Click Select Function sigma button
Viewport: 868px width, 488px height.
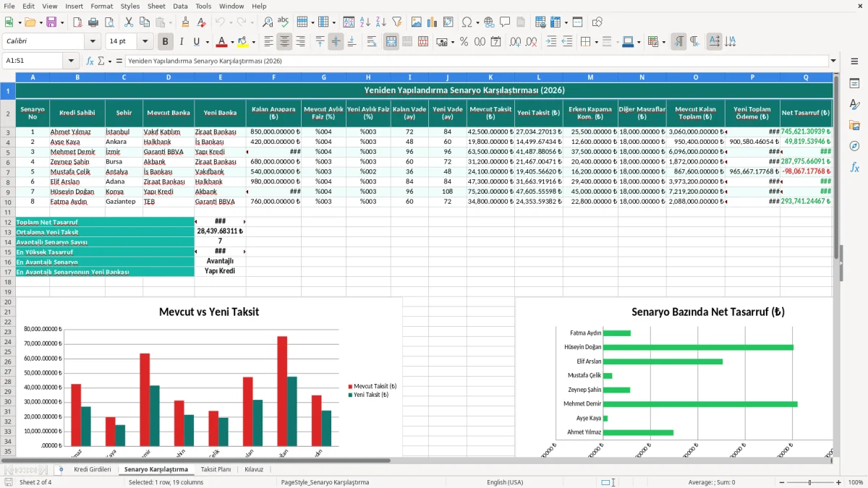pyautogui.click(x=101, y=61)
